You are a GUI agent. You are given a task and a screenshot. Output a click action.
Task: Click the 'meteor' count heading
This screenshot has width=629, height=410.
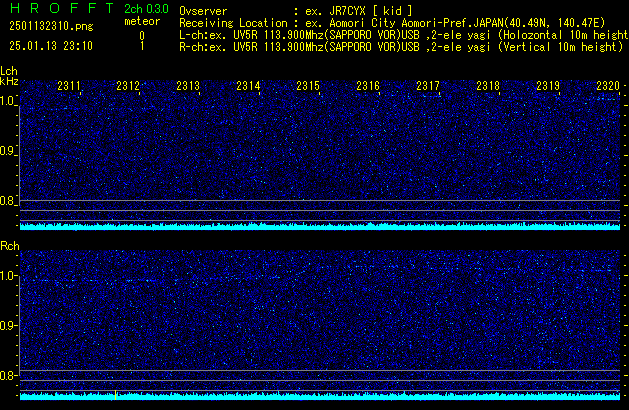point(142,21)
